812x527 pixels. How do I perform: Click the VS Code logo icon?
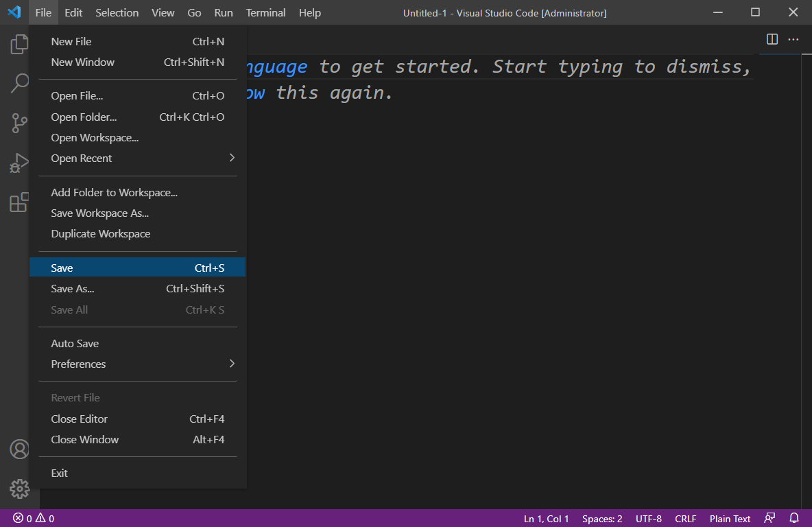coord(14,12)
